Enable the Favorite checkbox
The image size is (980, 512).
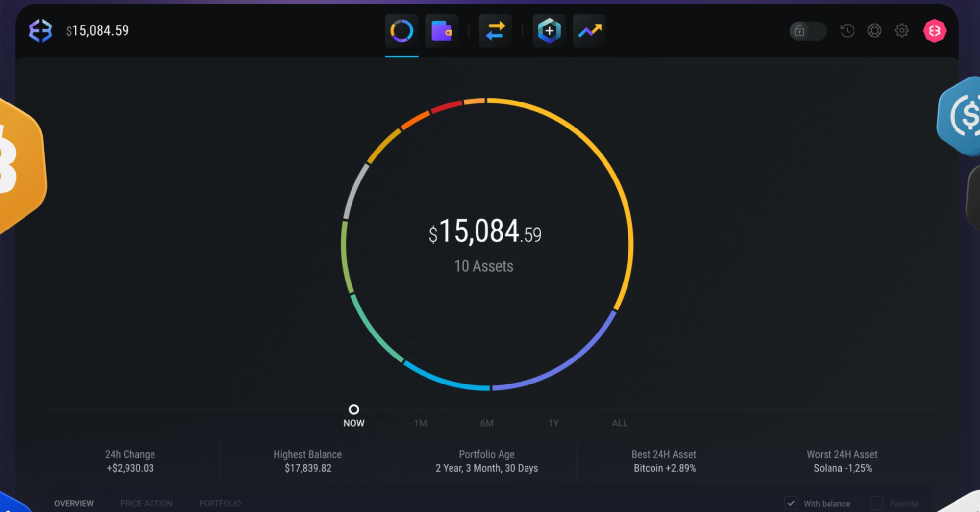click(877, 503)
